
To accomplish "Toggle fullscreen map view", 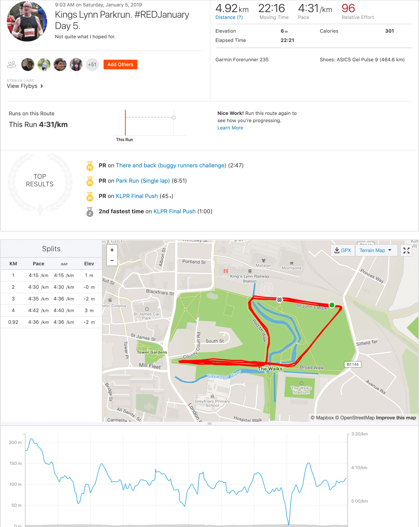I will pos(406,251).
